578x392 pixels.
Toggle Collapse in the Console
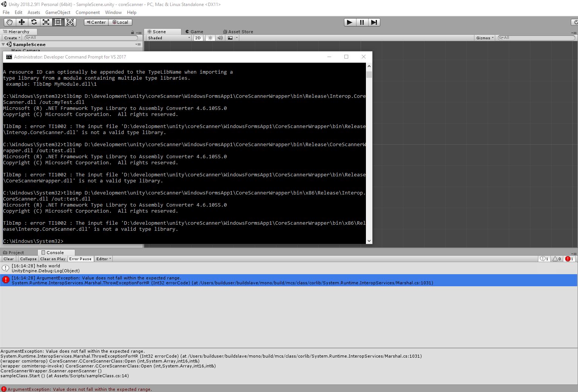coord(28,259)
